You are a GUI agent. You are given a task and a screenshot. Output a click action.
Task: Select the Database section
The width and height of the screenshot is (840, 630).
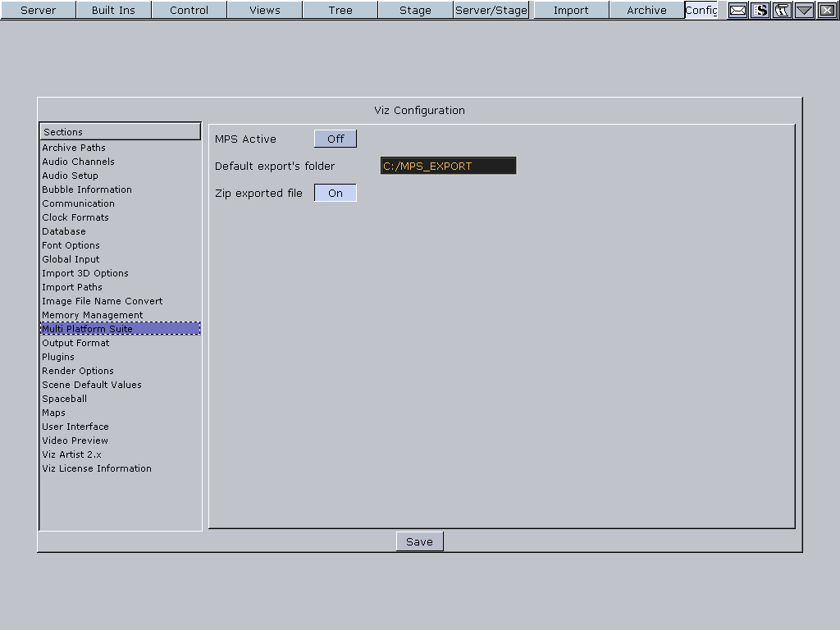[x=63, y=231]
